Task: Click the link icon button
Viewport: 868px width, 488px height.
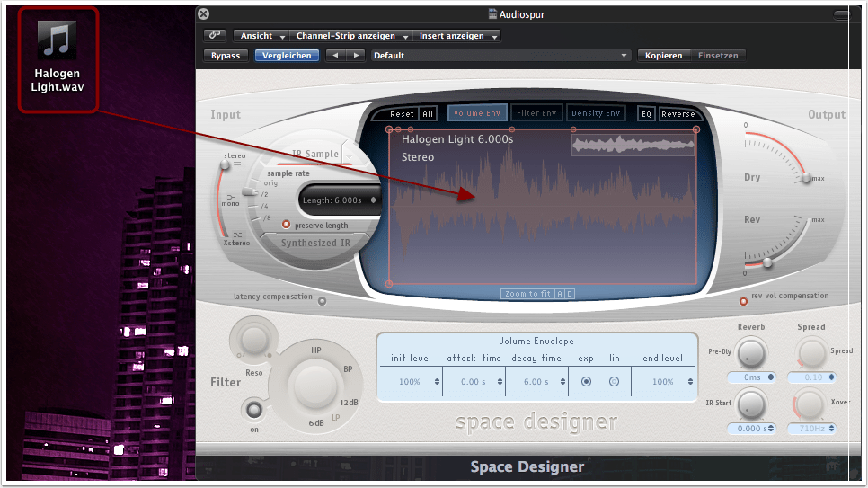Action: (215, 36)
